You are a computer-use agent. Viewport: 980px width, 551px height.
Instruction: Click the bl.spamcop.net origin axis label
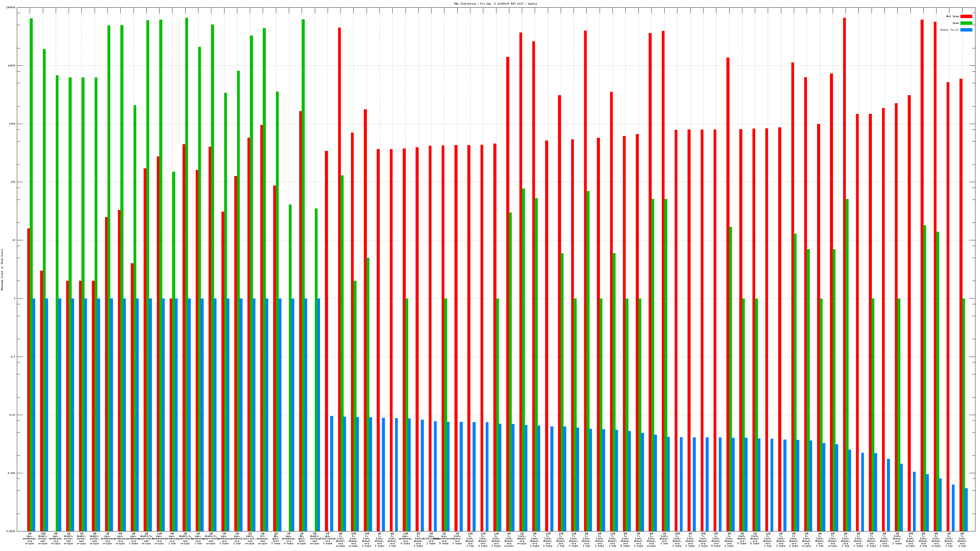tap(263, 538)
